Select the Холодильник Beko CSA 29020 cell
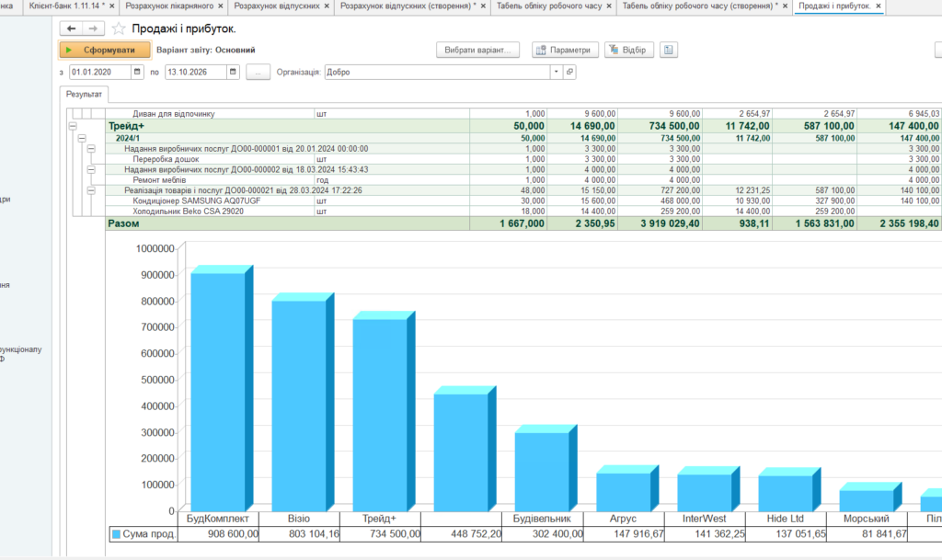The image size is (942, 560). point(210,211)
